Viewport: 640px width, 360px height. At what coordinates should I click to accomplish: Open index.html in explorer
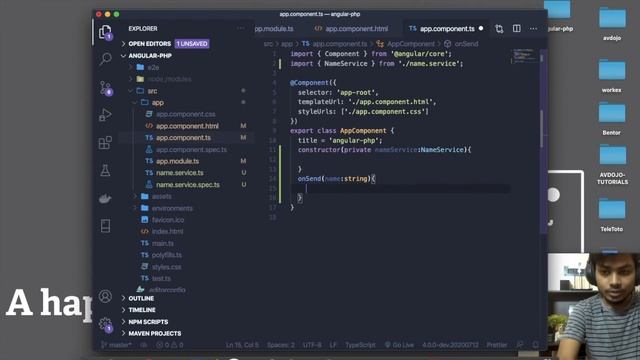(167, 231)
